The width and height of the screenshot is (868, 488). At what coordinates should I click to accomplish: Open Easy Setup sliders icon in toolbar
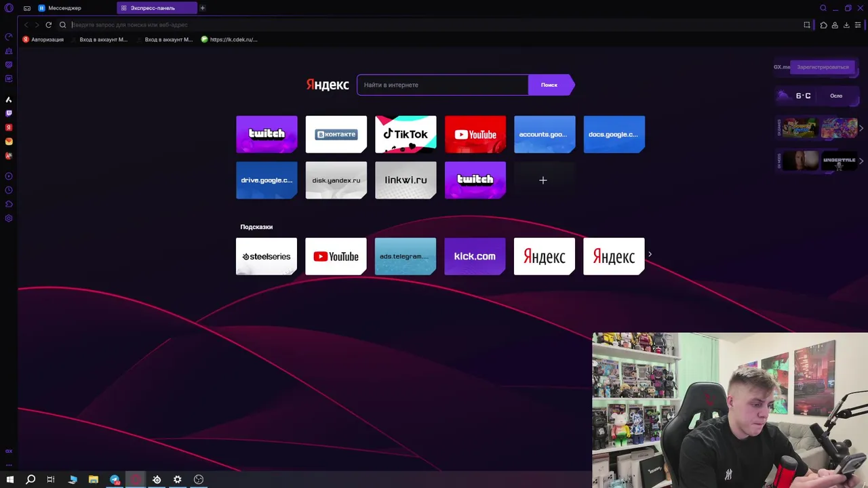tap(858, 25)
